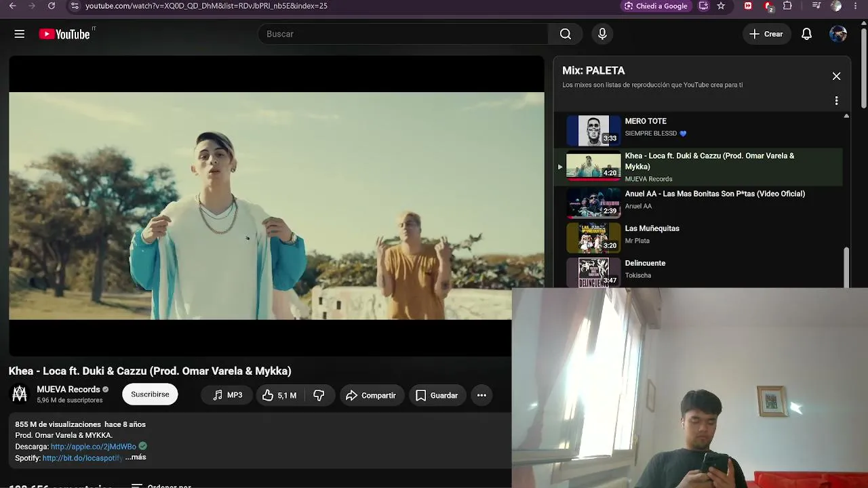Focus the Buscar search field
868x488 pixels.
pos(403,34)
